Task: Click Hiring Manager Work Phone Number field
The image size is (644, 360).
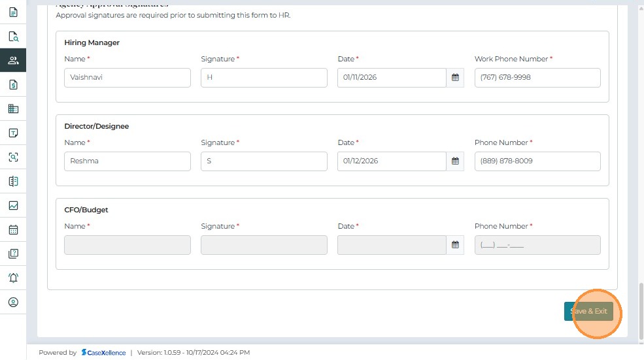Action: pos(537,78)
